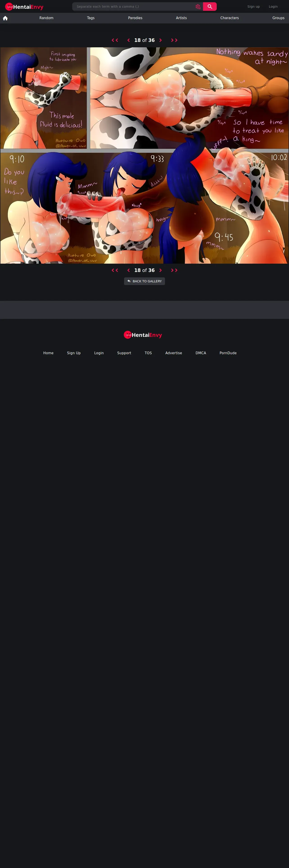
Task: Click the Home footer link
Action: [x=48, y=353]
